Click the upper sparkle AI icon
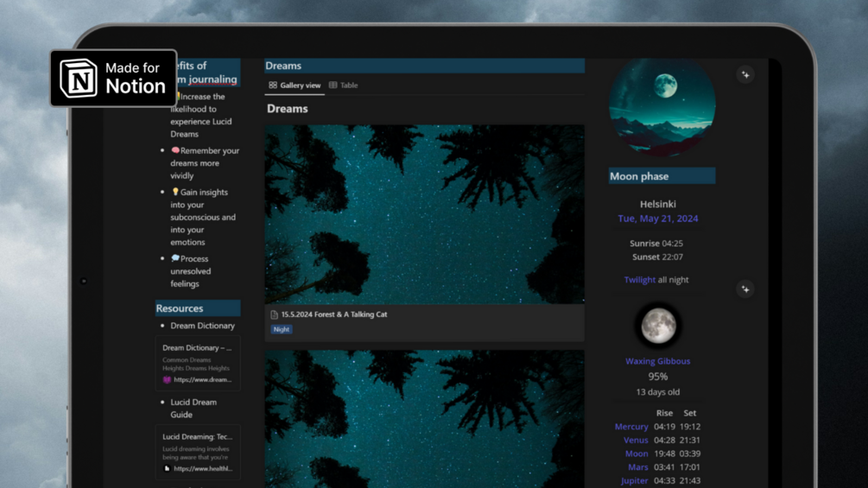This screenshot has height=488, width=868. 745,74
